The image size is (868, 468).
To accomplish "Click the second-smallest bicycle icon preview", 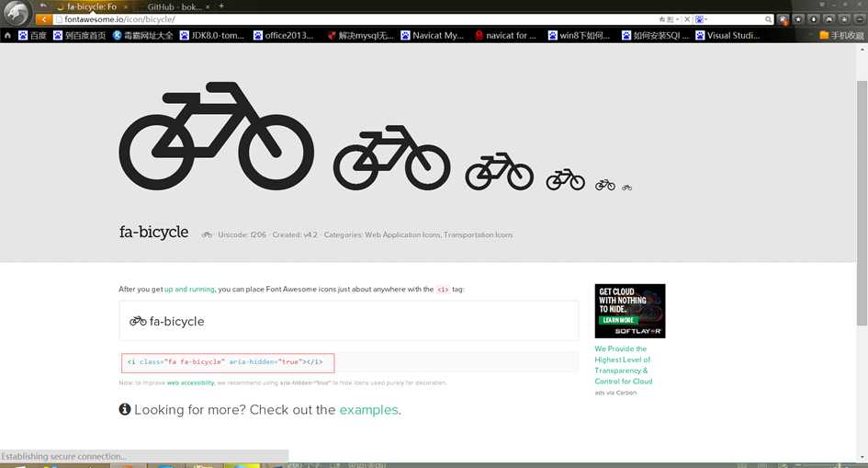I will [x=605, y=185].
